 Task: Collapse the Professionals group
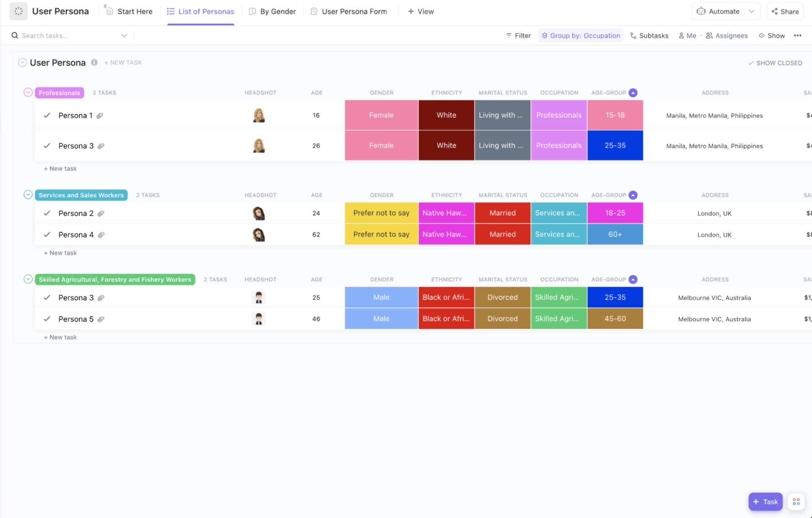[x=27, y=92]
